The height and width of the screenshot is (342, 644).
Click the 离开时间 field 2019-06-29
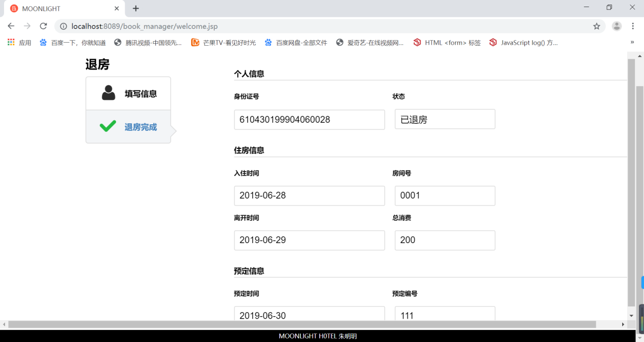pyautogui.click(x=310, y=241)
